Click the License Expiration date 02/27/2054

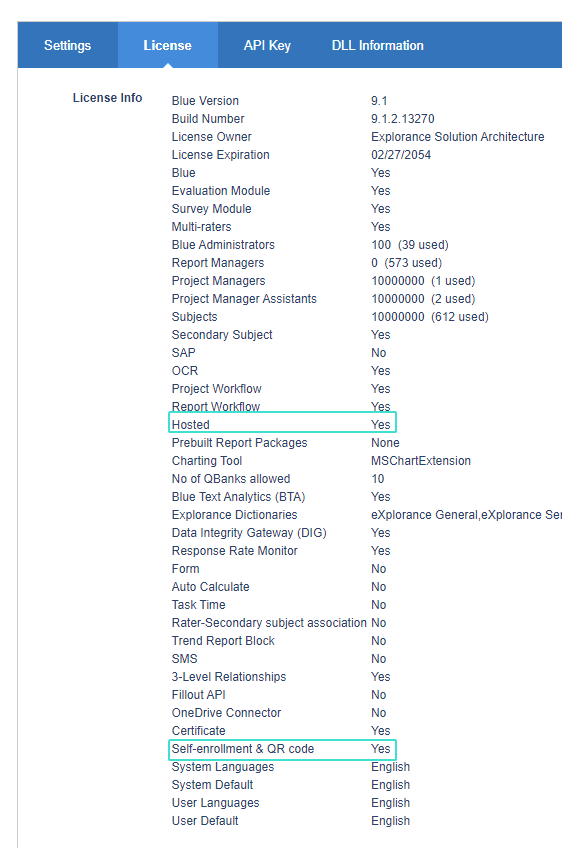point(401,155)
